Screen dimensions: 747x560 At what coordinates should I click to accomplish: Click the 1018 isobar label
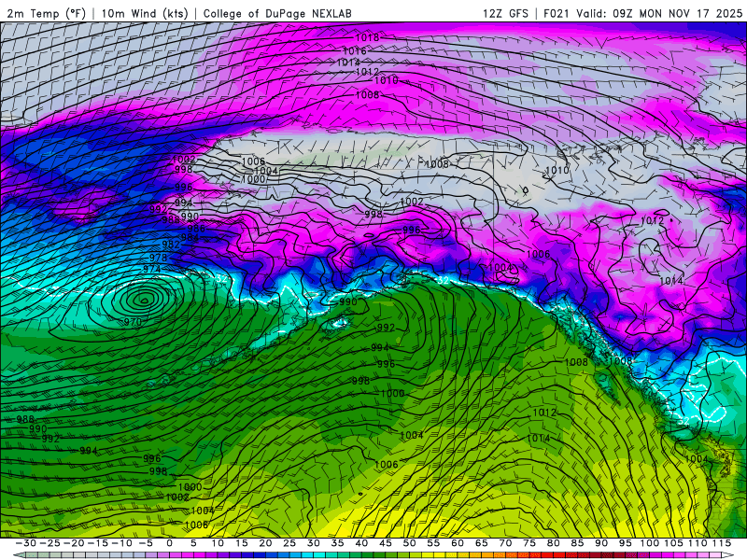tap(367, 37)
